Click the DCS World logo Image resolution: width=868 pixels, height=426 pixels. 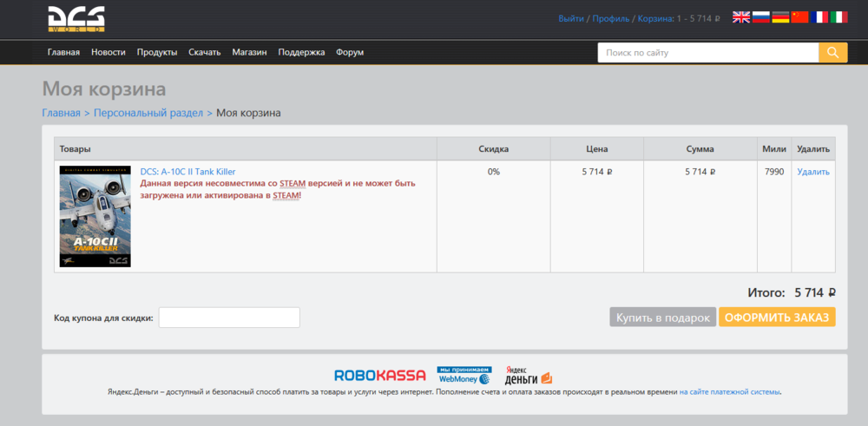pyautogui.click(x=76, y=19)
